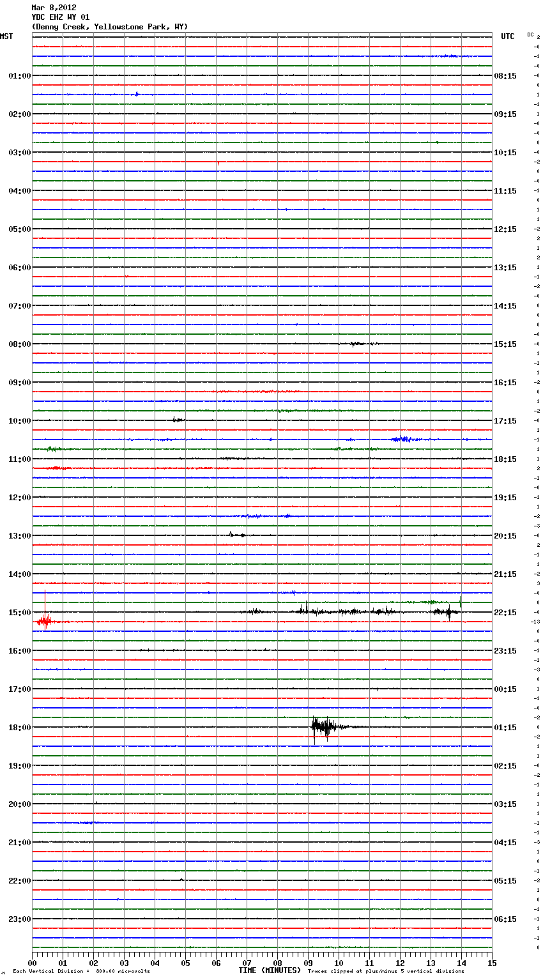Viewport: 543px width, 980px height.
Task: Select the 15:00 MST time label
Action: pyautogui.click(x=19, y=613)
